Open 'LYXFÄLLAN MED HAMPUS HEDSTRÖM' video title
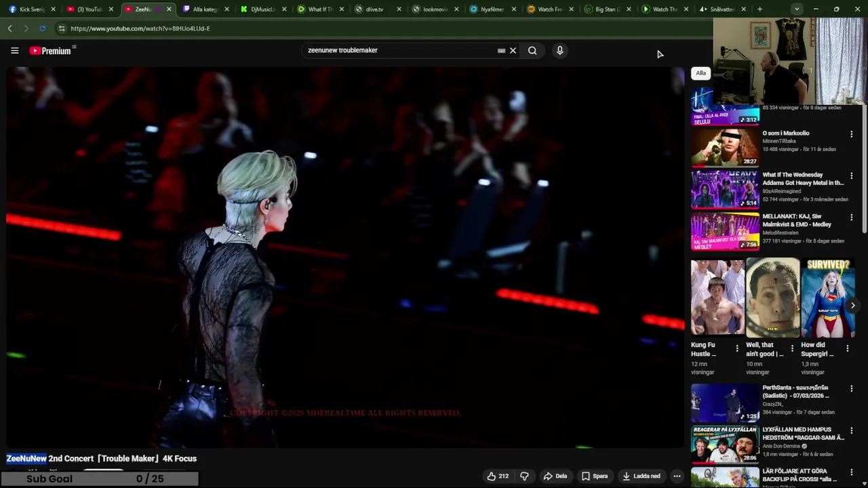The height and width of the screenshot is (488, 868). (803, 434)
